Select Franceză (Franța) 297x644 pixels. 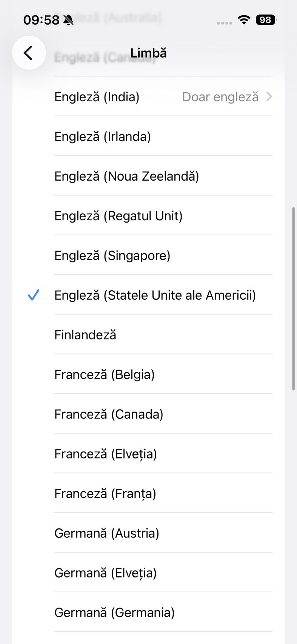coord(105,494)
